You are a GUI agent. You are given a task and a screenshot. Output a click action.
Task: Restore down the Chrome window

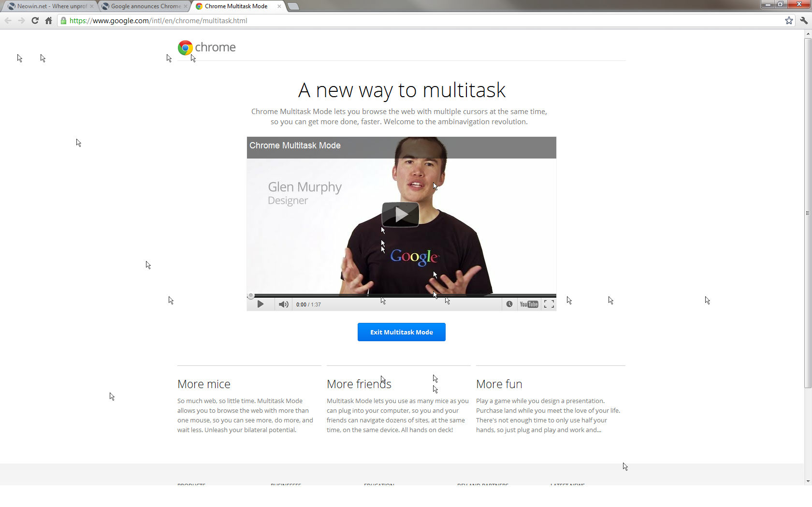click(x=780, y=4)
